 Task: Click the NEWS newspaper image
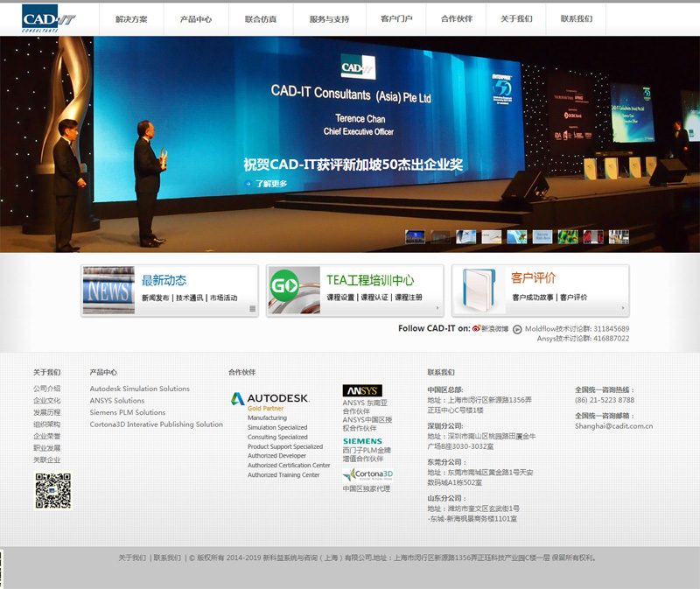(108, 291)
